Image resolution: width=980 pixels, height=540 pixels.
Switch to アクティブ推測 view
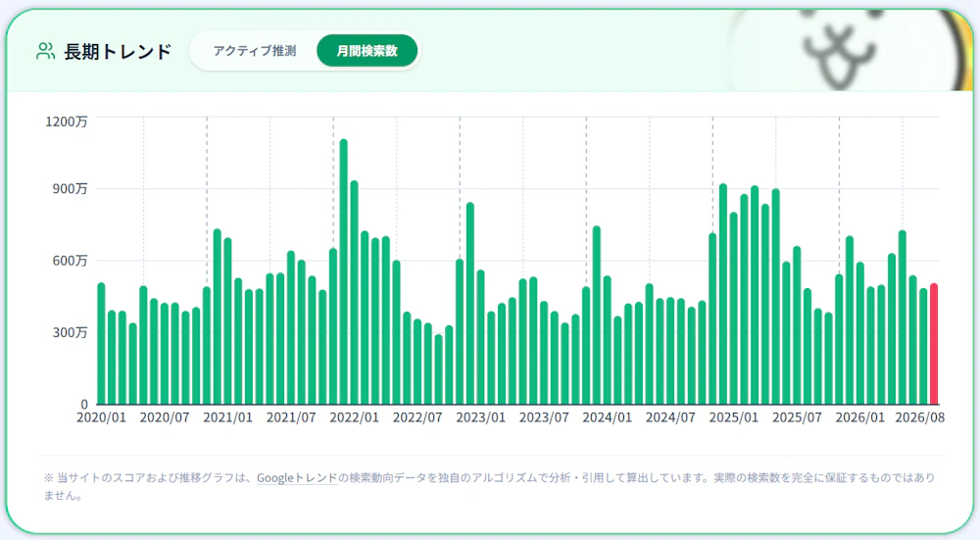click(x=255, y=51)
